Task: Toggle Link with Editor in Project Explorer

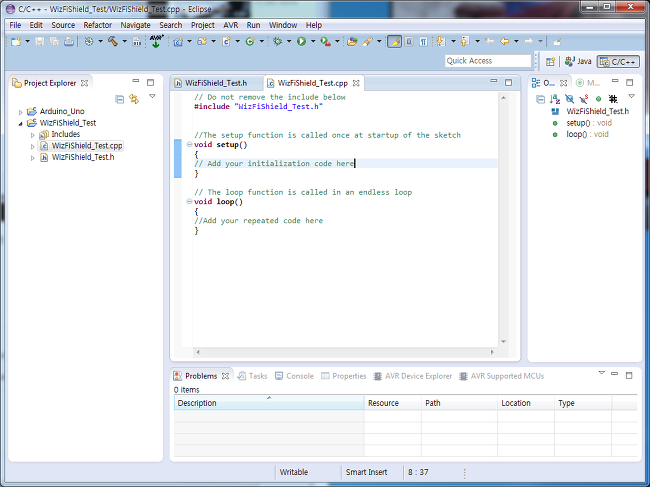Action: pos(134,99)
